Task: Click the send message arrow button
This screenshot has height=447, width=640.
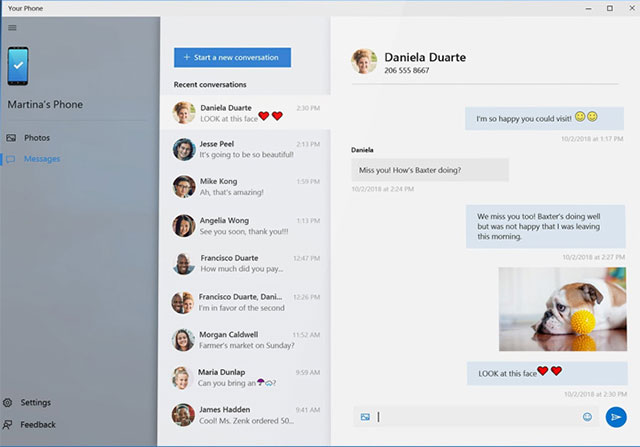Action: (616, 416)
